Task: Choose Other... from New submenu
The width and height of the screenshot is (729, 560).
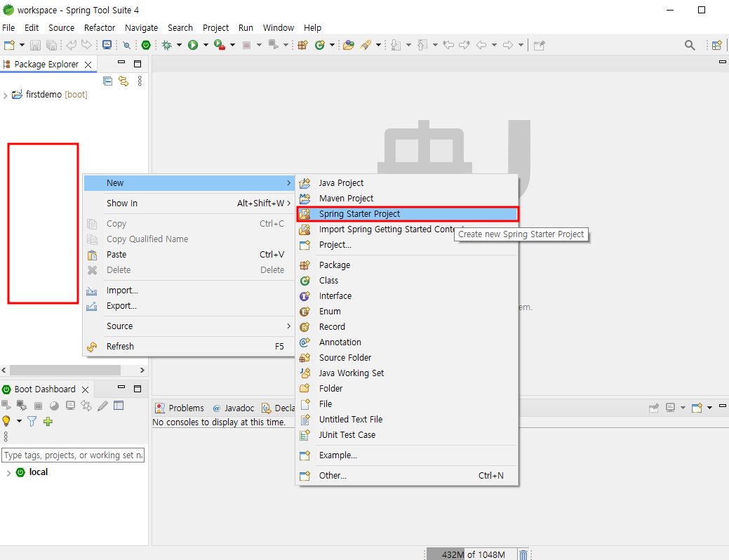Action: (407, 475)
